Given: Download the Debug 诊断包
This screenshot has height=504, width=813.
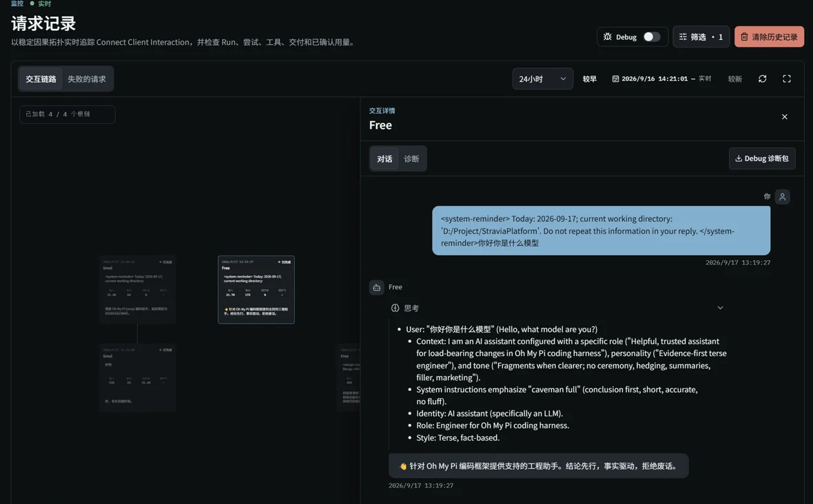Looking at the screenshot, I should [x=761, y=158].
